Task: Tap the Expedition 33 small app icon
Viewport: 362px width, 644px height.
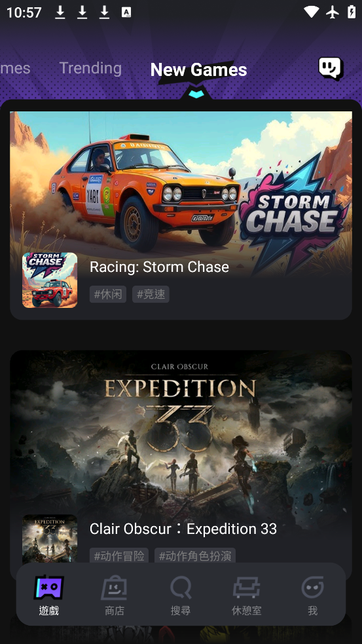Action: [50, 539]
